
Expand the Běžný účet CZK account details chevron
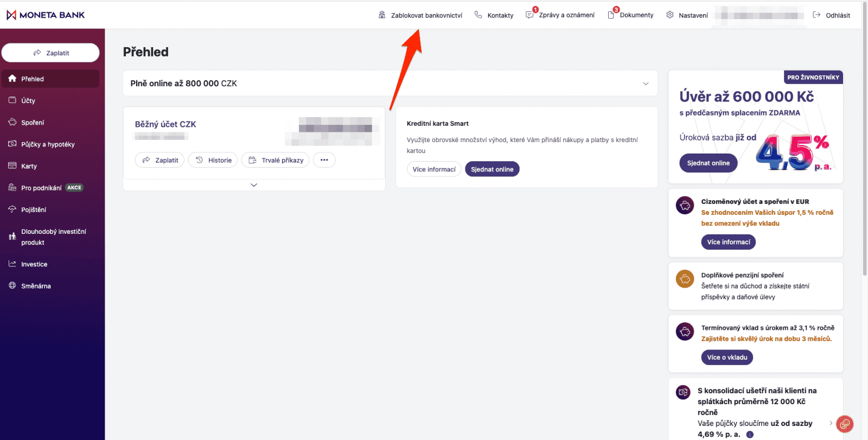pos(254,185)
